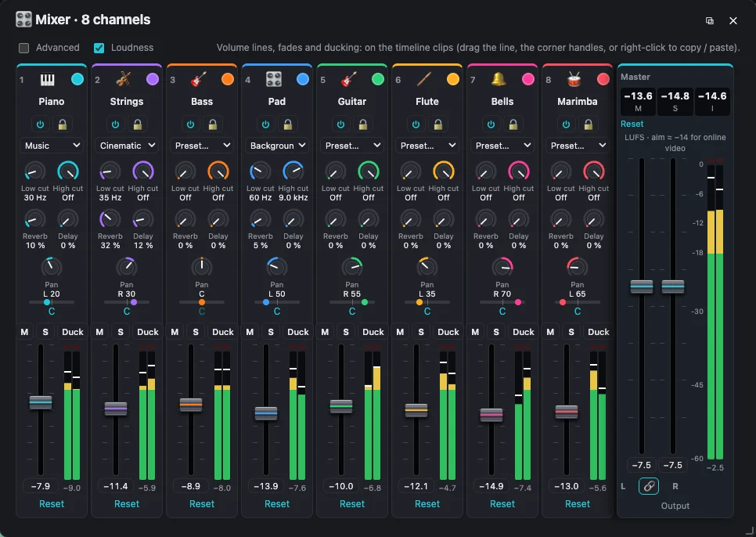The image size is (756, 537).
Task: Click Reset under the Marimba fader
Action: click(578, 504)
